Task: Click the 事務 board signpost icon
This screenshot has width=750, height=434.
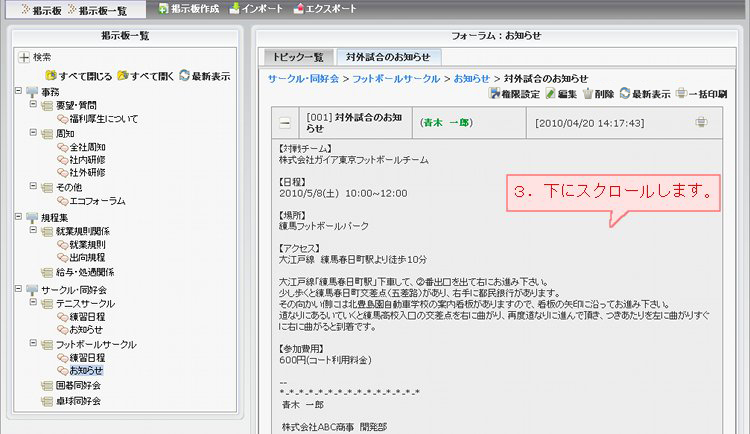Action: [x=32, y=92]
